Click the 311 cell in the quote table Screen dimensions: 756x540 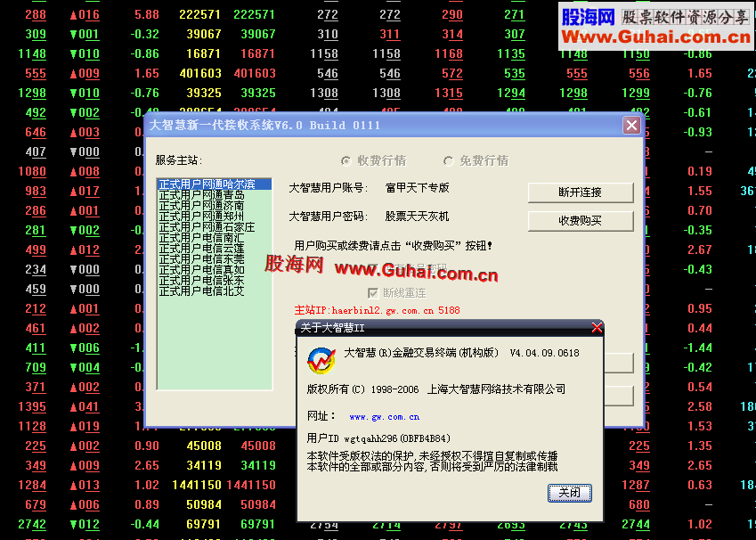pyautogui.click(x=389, y=34)
